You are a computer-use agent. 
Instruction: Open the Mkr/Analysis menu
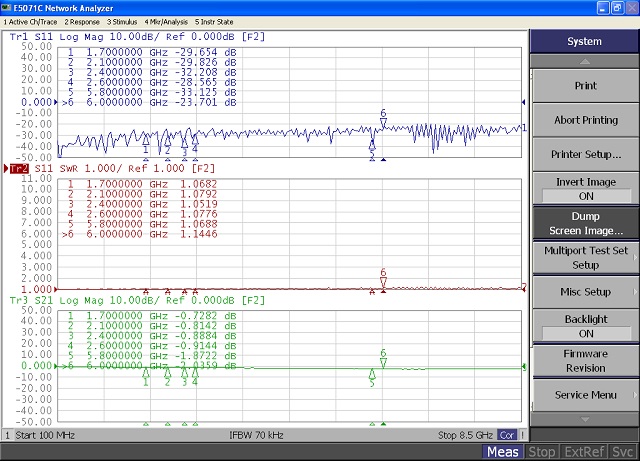[x=166, y=22]
